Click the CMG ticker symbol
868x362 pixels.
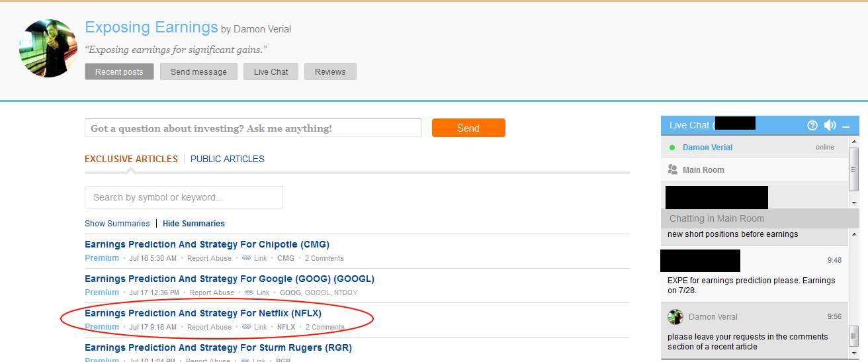point(286,258)
